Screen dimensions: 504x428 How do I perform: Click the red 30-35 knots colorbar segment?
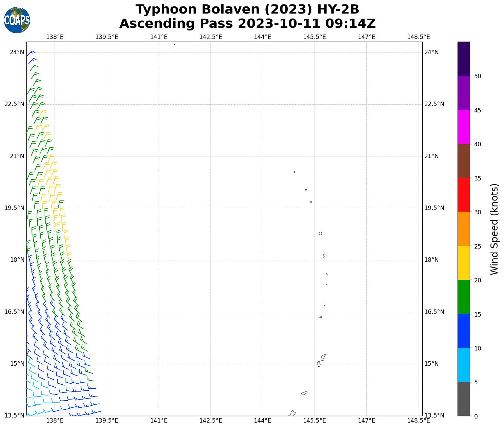click(x=463, y=195)
